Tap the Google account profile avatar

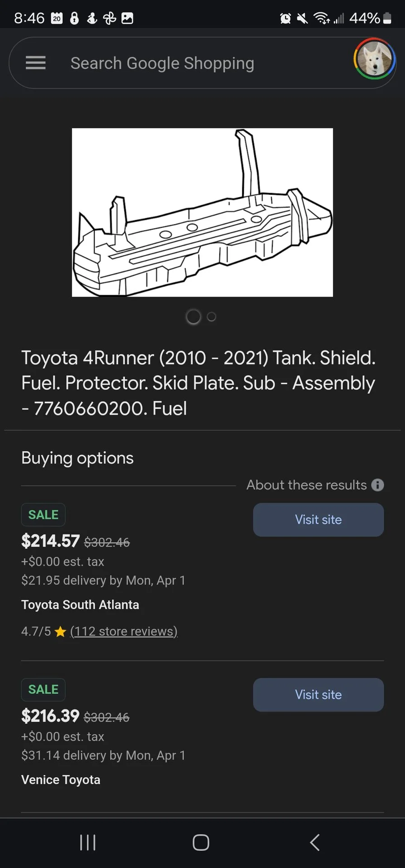pos(374,59)
